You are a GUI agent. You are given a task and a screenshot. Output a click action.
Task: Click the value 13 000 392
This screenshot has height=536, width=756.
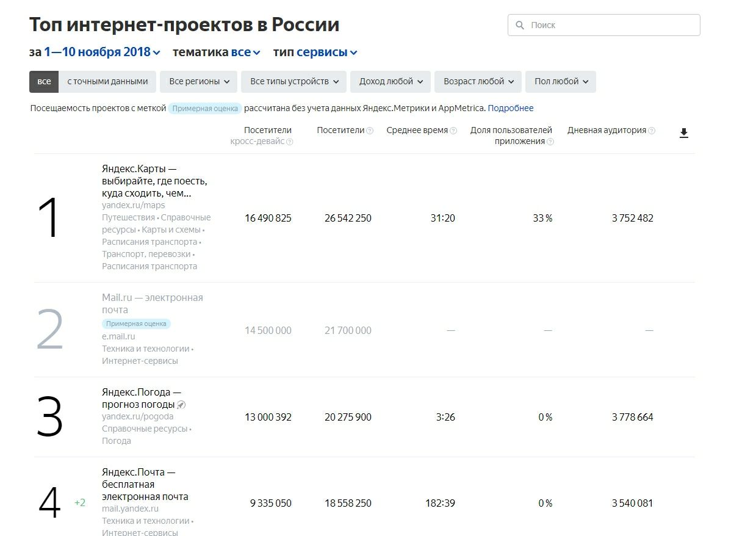[x=268, y=417]
